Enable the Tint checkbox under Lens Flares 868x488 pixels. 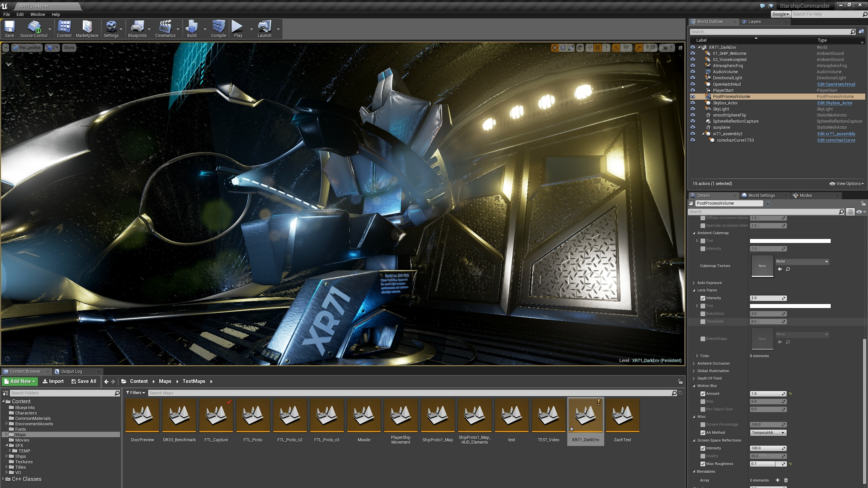(703, 306)
